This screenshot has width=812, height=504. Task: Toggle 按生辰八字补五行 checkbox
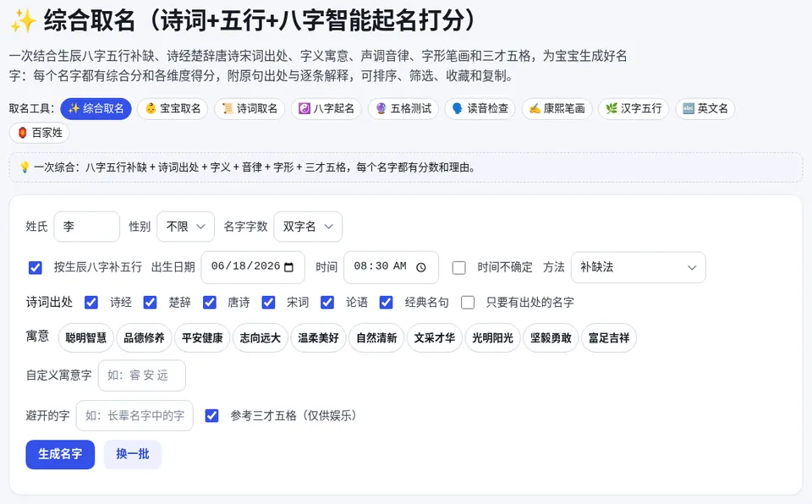click(36, 267)
